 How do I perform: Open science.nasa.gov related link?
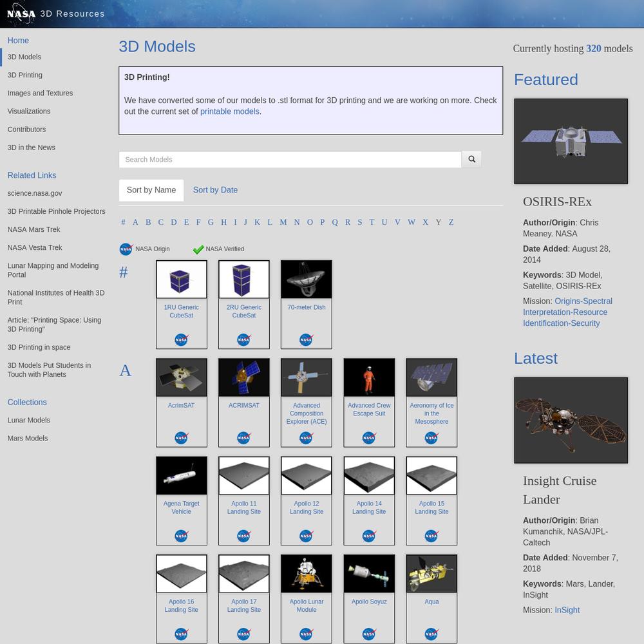pos(35,193)
